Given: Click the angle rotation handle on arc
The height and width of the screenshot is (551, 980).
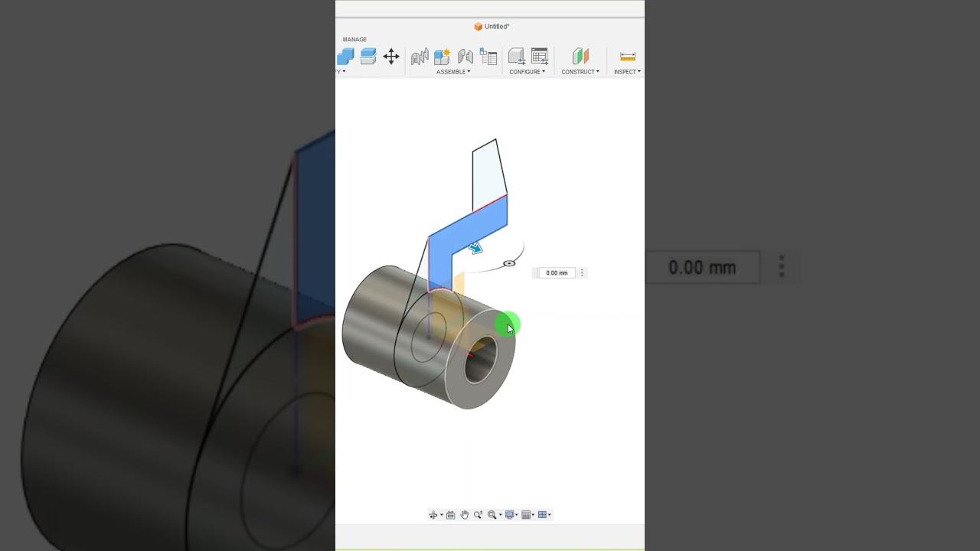Looking at the screenshot, I should pyautogui.click(x=509, y=263).
